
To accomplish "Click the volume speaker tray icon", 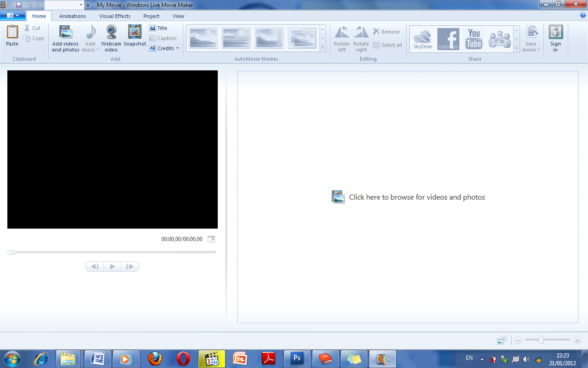I will (x=526, y=359).
